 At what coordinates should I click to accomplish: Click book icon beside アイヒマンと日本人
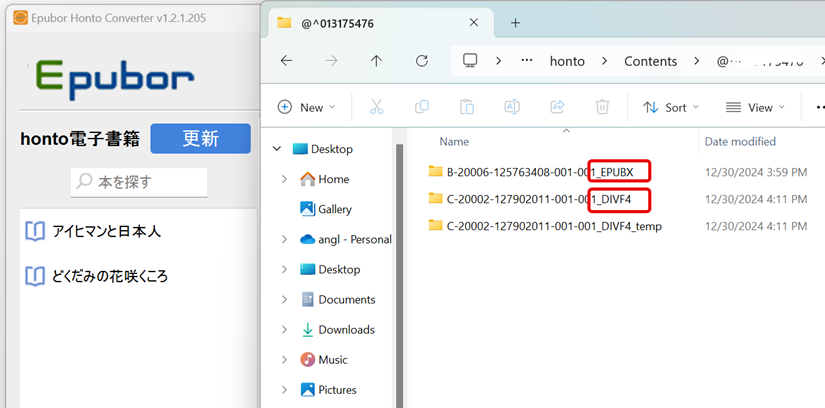pos(35,231)
